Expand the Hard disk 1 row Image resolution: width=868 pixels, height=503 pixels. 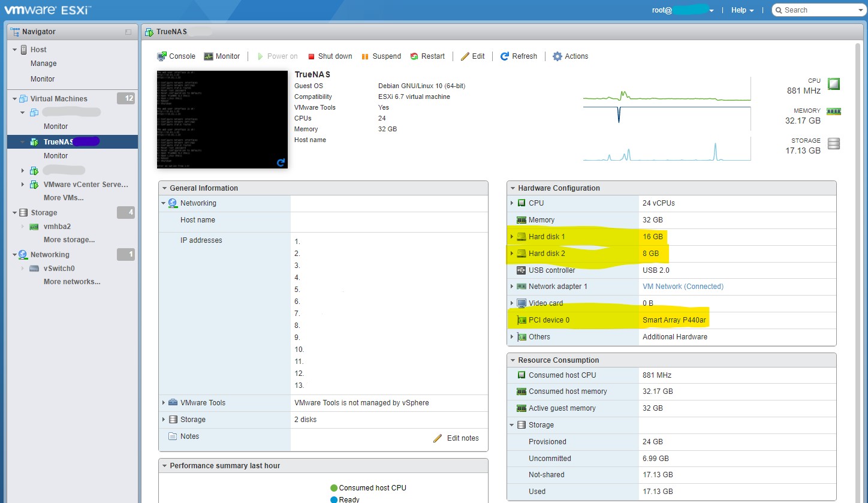(x=511, y=237)
